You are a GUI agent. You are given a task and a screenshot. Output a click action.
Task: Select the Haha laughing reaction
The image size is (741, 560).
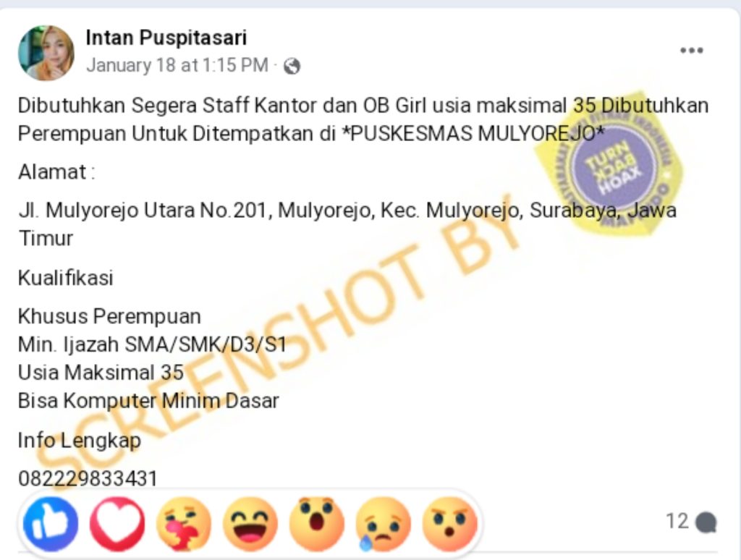click(x=250, y=524)
